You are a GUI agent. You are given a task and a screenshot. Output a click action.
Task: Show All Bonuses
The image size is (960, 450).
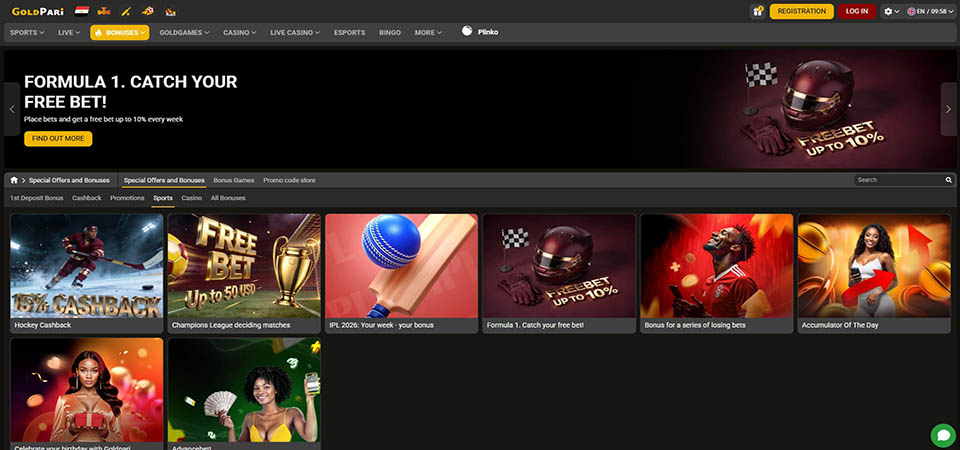(228, 198)
